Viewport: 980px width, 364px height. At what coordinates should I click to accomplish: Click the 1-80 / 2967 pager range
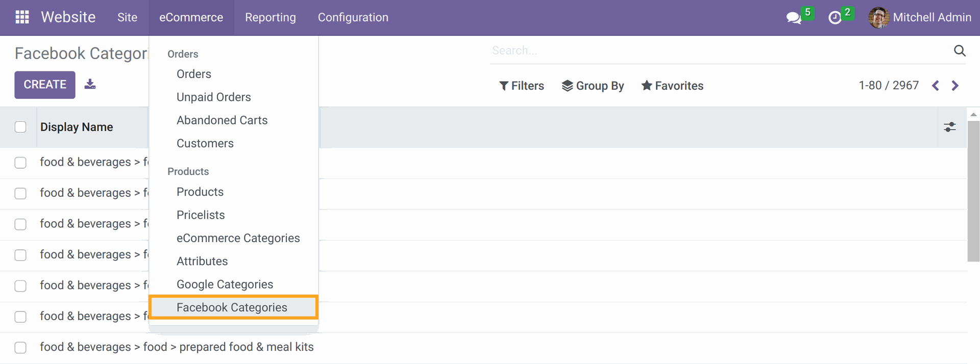click(889, 86)
